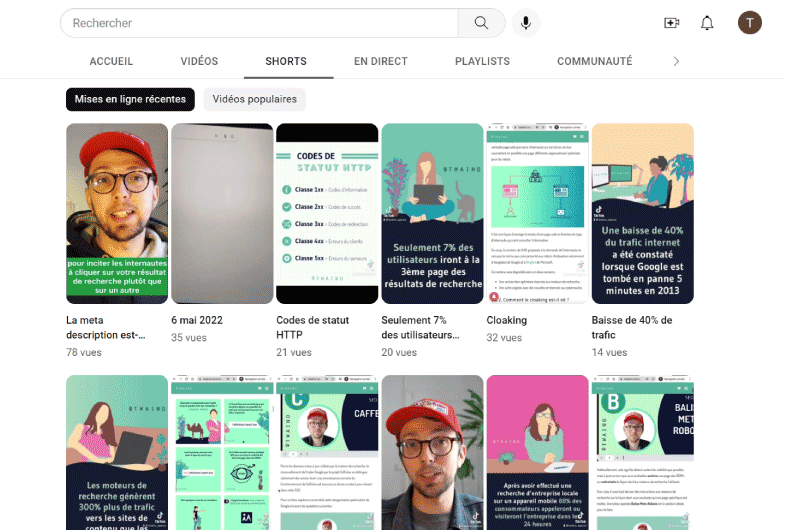Select the Mises en ligne récentes filter
The width and height of the screenshot is (800, 530).
click(130, 99)
